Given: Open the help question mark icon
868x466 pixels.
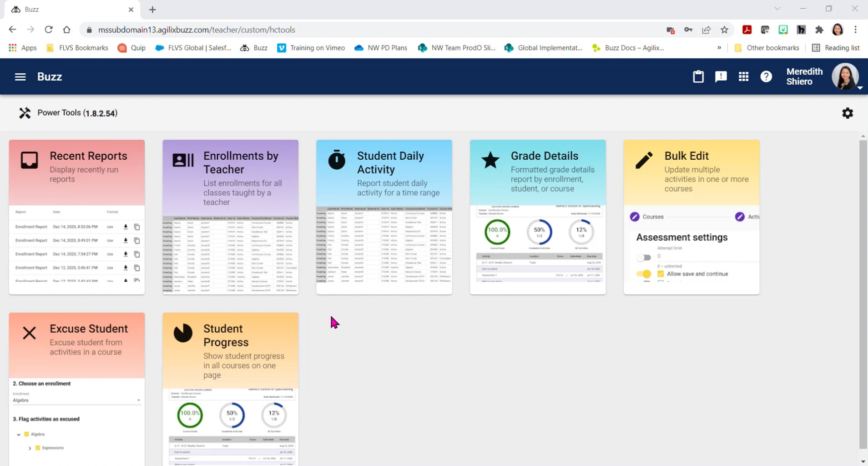Looking at the screenshot, I should pos(766,77).
